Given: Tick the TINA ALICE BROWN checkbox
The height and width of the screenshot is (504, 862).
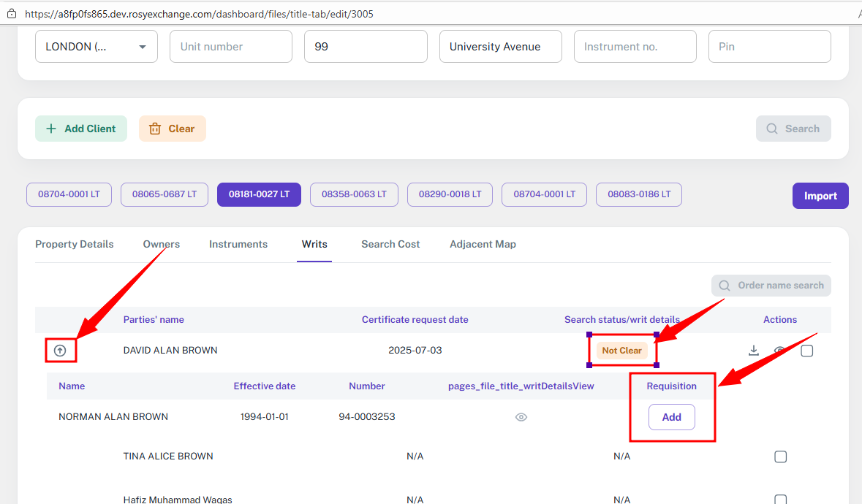Looking at the screenshot, I should click(x=780, y=457).
